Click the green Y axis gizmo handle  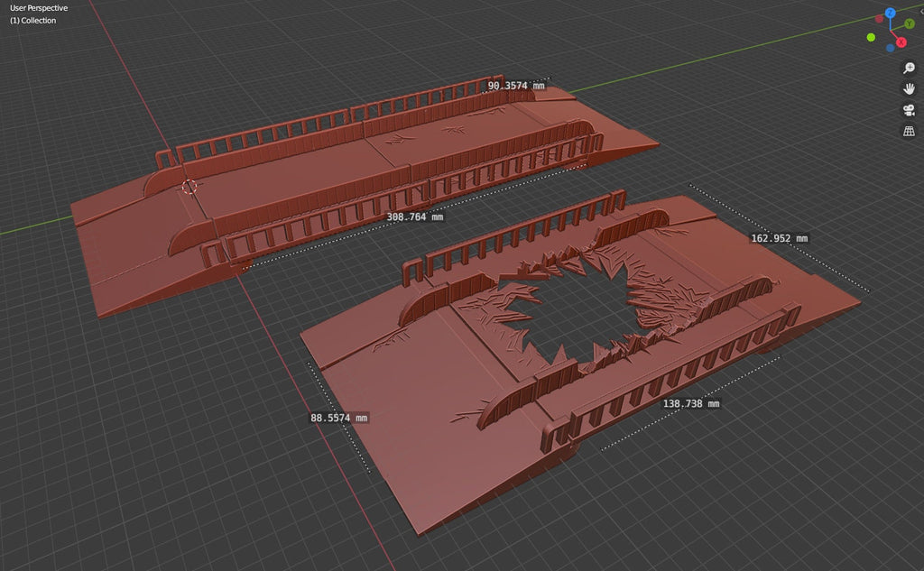coord(909,24)
